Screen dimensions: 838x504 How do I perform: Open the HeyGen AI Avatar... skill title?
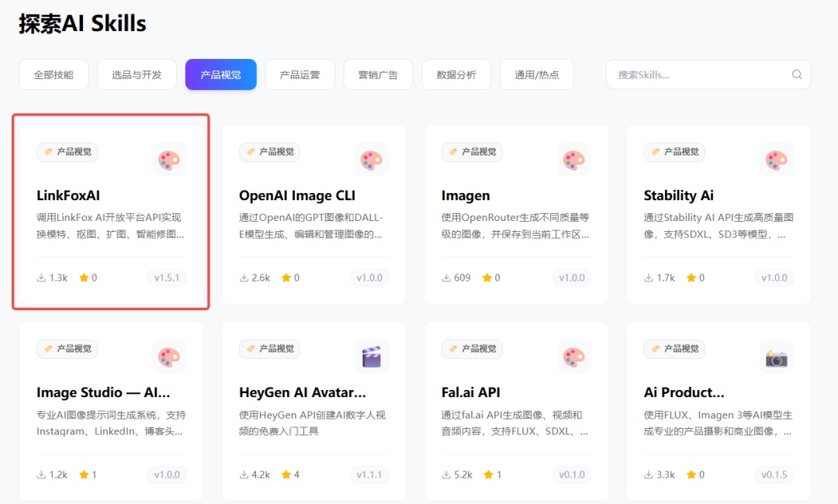[303, 392]
